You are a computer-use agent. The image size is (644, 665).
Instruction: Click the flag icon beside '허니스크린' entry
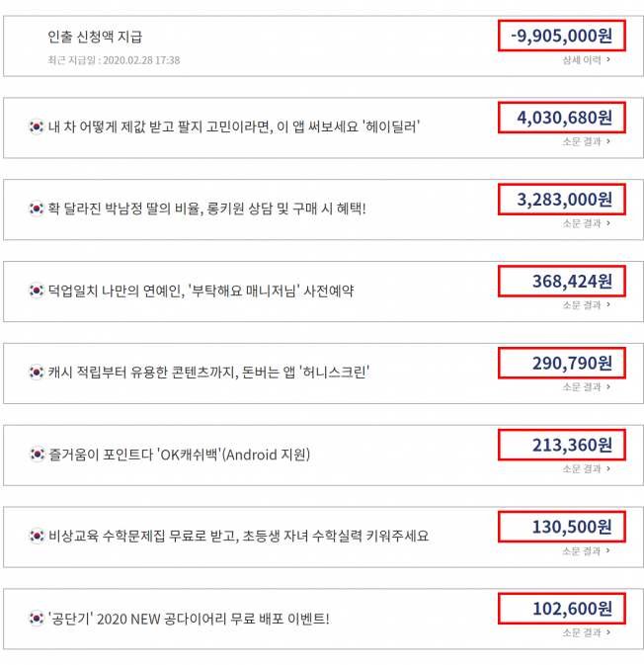(37, 372)
